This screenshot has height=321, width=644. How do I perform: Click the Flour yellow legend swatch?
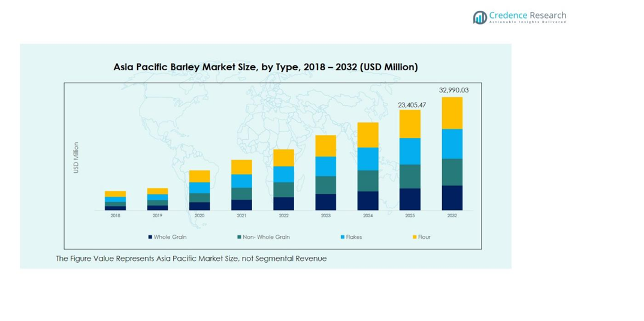tap(414, 237)
